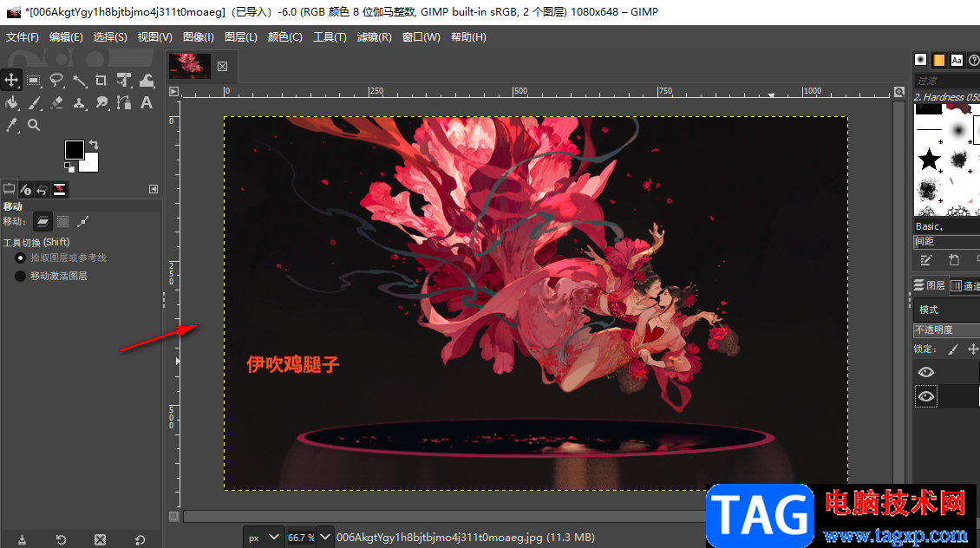Open the 窗口(W) menu
980x548 pixels.
[421, 37]
